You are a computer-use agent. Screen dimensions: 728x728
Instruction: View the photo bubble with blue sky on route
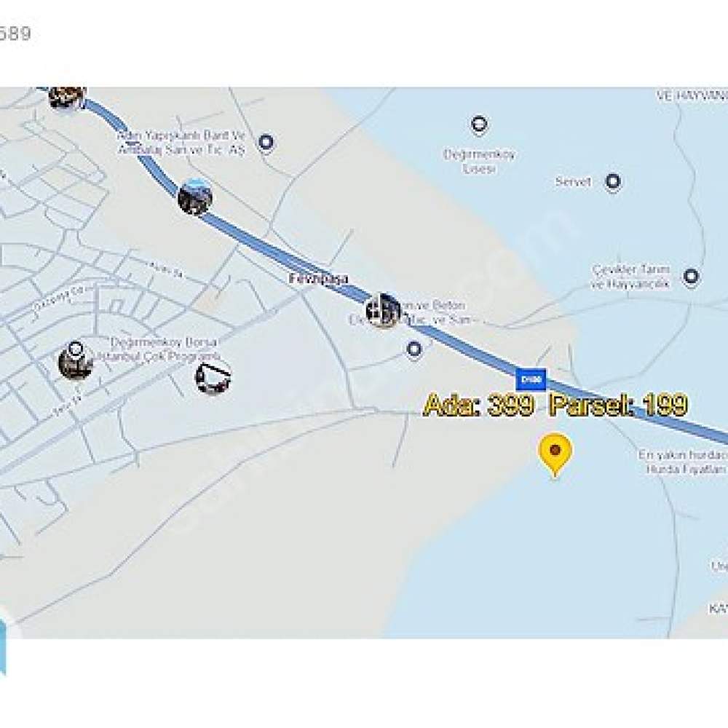pos(195,197)
